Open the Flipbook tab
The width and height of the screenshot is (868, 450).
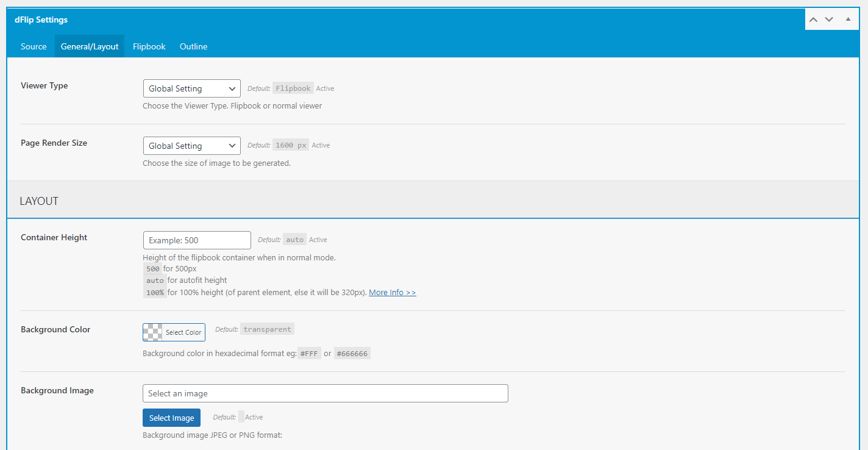(149, 46)
